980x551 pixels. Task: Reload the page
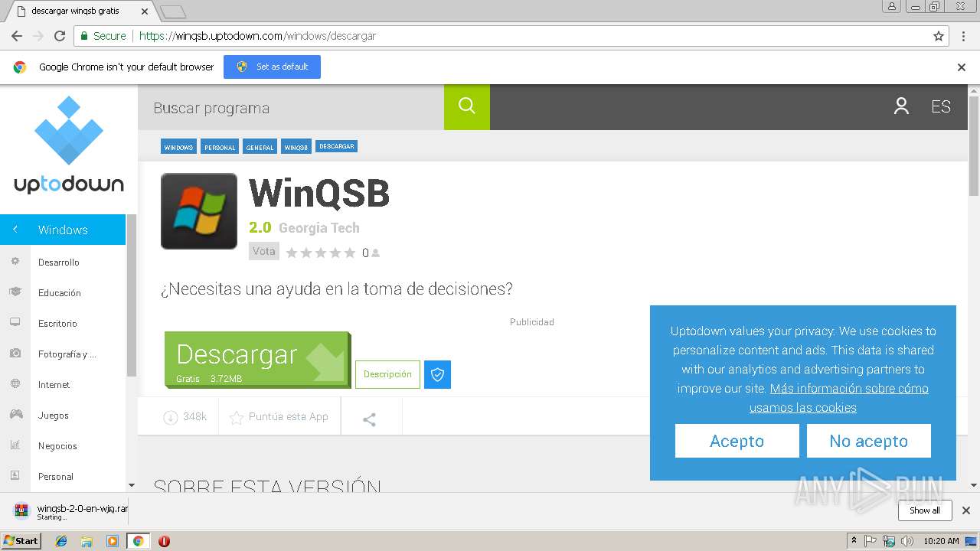[x=60, y=36]
